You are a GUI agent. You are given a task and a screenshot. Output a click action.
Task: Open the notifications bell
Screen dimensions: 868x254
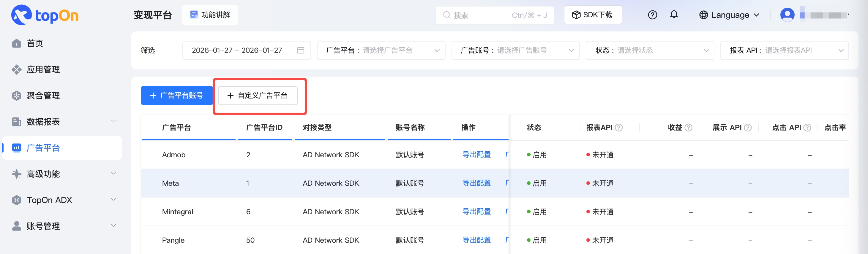point(673,15)
